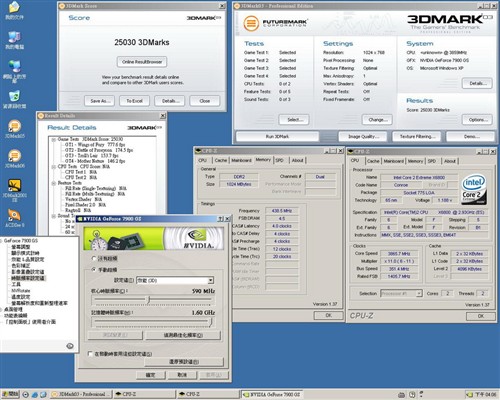Click the first quick launch icon beside Start
Viewport: 500px width, 400px height.
(x=26, y=394)
